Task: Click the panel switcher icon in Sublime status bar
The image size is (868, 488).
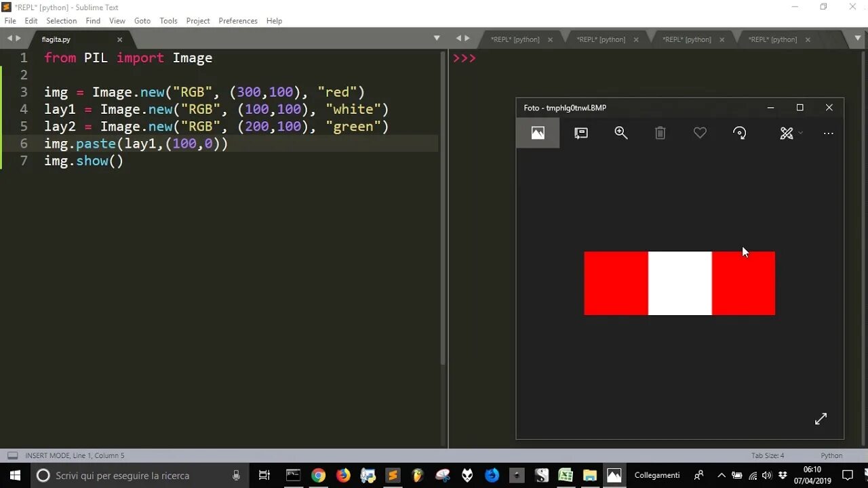Action: [12, 455]
